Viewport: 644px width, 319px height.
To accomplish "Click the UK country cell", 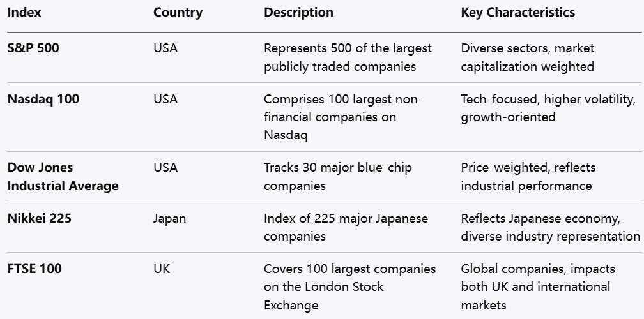I will tap(161, 269).
